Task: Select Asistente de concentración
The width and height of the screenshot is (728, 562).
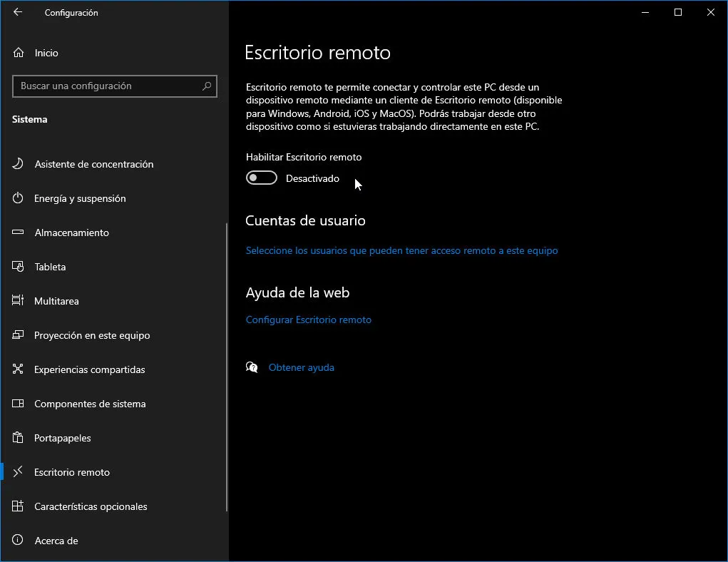Action: [114, 164]
